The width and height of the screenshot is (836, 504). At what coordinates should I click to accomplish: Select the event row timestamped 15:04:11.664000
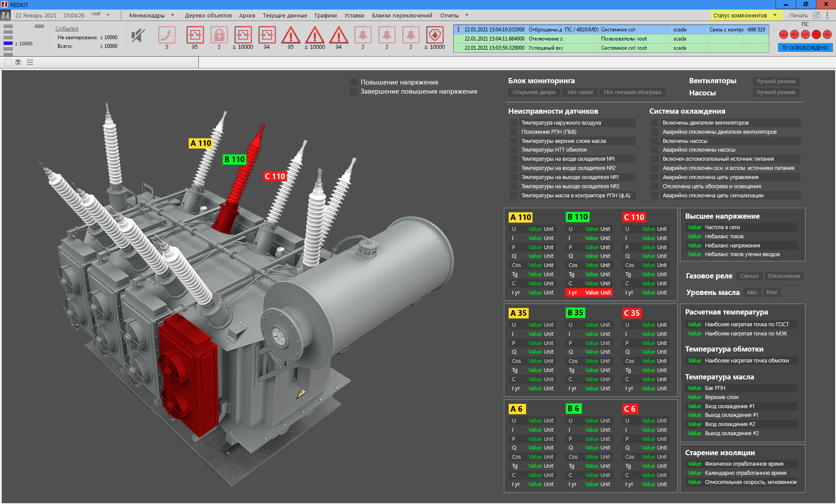[x=611, y=39]
